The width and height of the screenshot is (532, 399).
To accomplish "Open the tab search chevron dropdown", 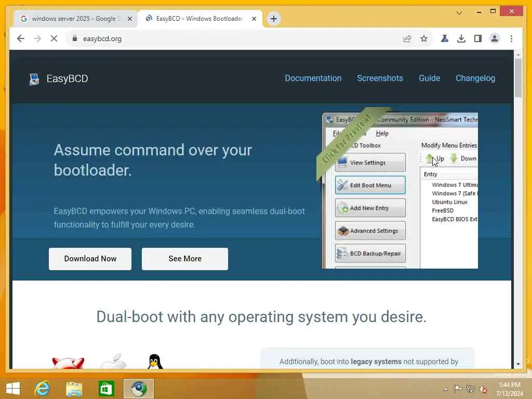I will point(459,12).
